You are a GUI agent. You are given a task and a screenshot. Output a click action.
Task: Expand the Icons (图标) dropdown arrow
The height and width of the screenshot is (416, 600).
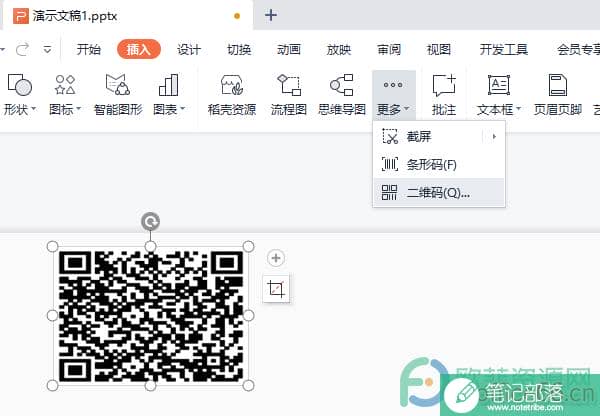[x=79, y=109]
